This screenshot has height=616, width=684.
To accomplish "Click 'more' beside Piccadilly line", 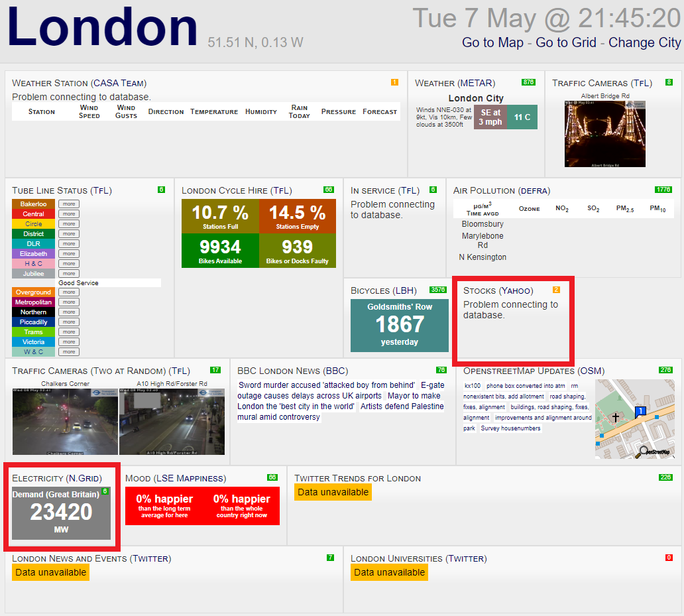I will coord(69,322).
